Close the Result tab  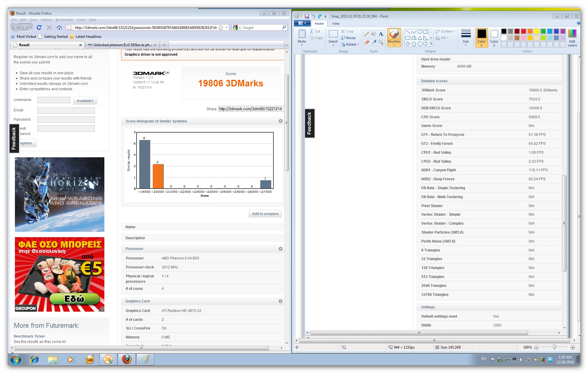tap(81, 45)
